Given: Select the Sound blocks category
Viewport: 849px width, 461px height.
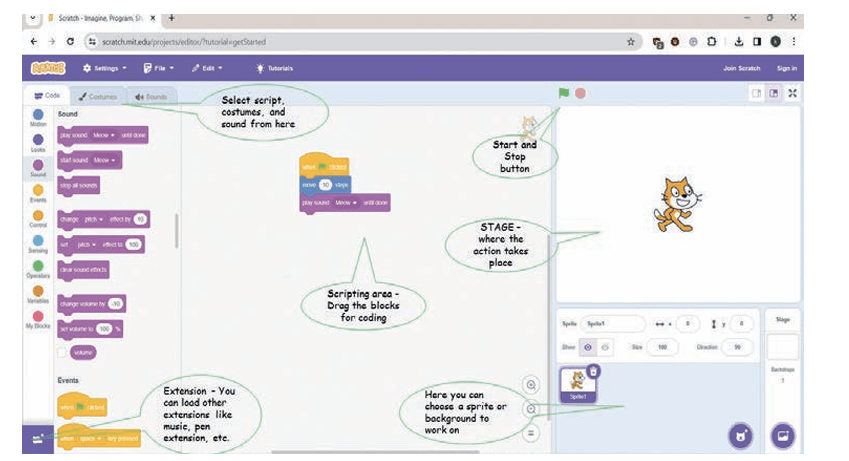Looking at the screenshot, I should click(38, 168).
